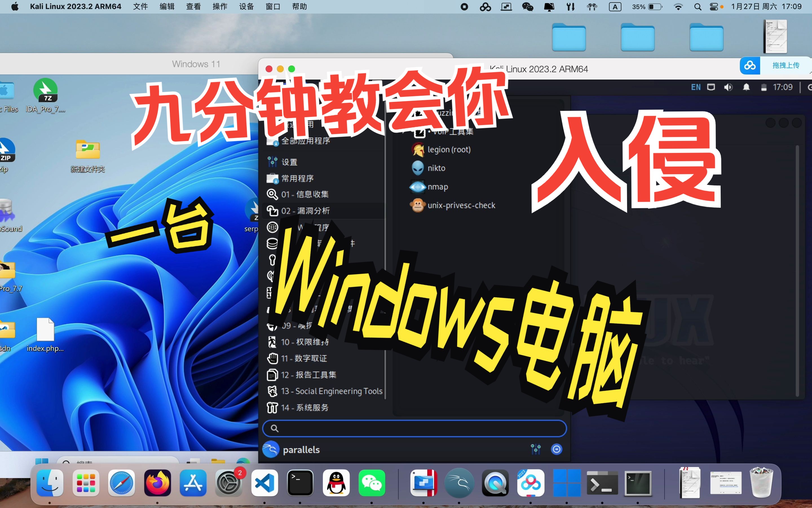
Task: Launch Safari from the Dock
Action: 122,483
